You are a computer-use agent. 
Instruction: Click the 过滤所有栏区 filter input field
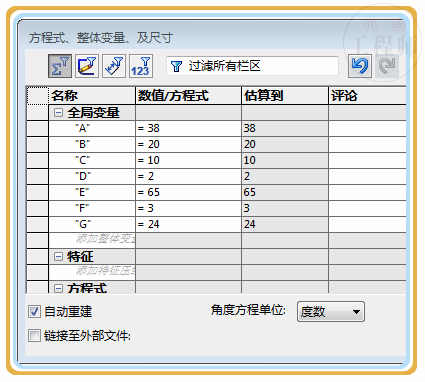[x=252, y=66]
